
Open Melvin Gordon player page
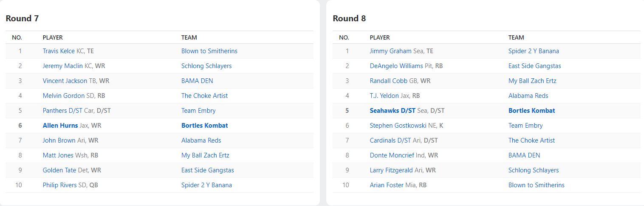[63, 96]
